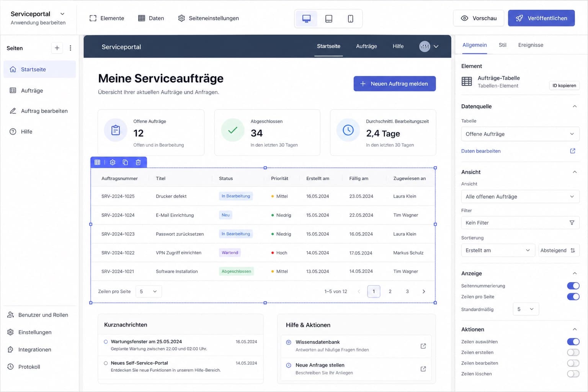Toggle Zeilen pro Seite switch
This screenshot has height=392, width=588.
click(573, 297)
